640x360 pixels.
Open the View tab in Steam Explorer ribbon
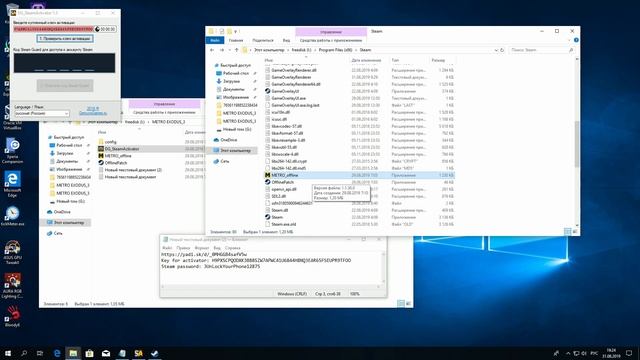pyautogui.click(x=286, y=40)
